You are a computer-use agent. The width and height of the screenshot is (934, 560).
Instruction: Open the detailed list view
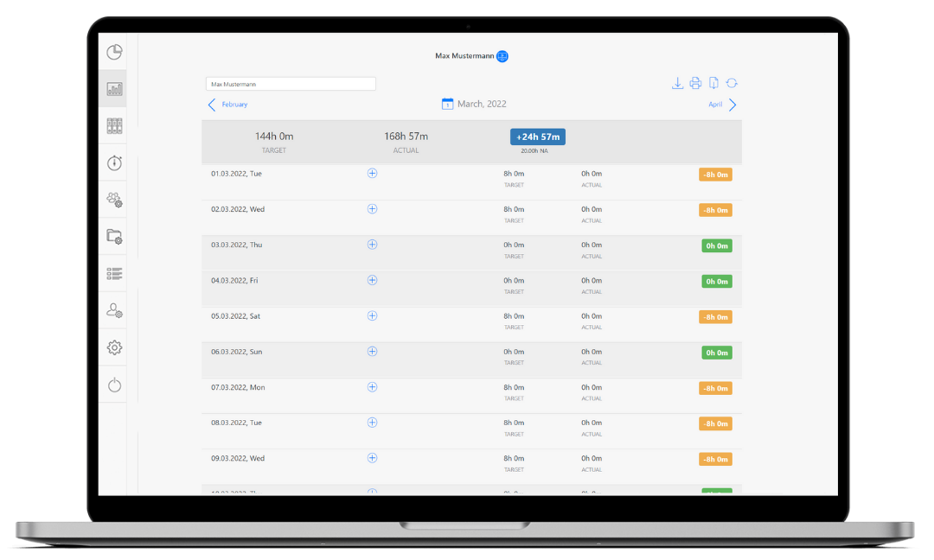pyautogui.click(x=113, y=273)
